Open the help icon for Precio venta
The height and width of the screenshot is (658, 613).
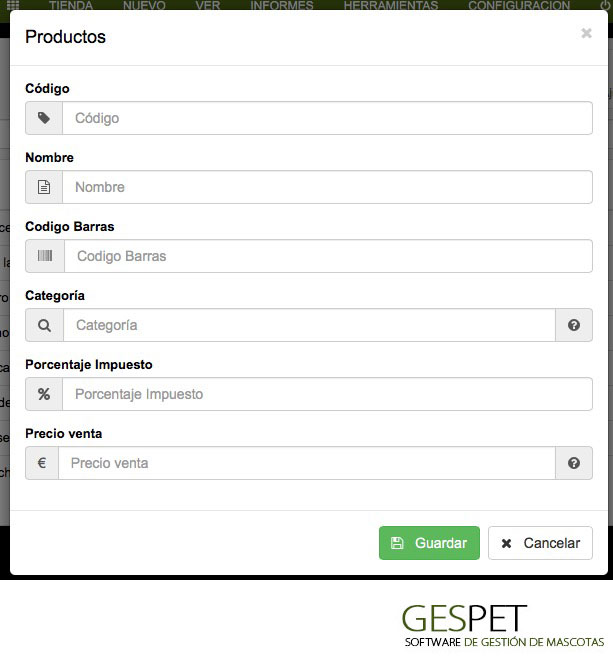tap(574, 463)
